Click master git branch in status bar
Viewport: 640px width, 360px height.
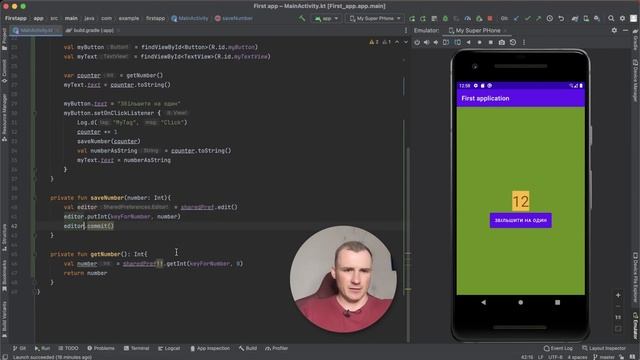(x=604, y=357)
